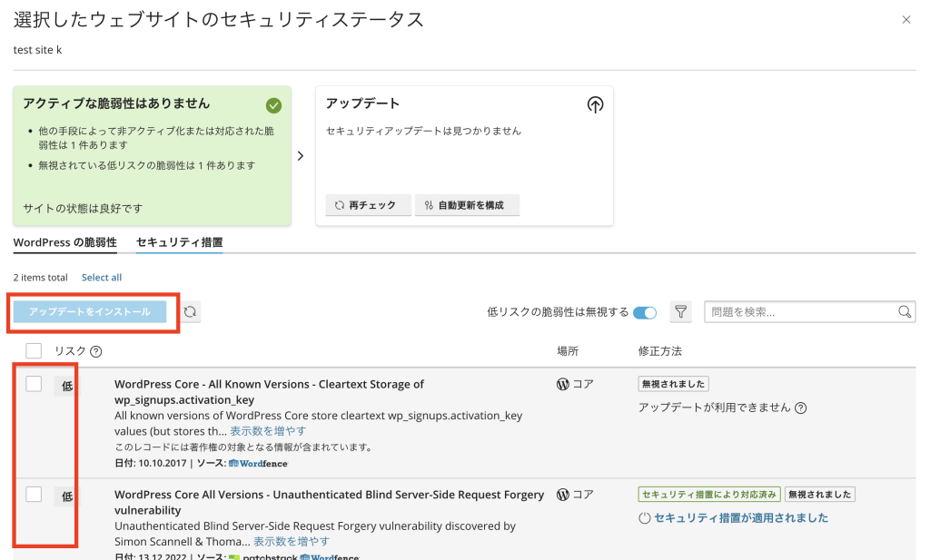Switch to the WordPress の脆弱性 tab
Screen dimensions: 930x560
pos(65,242)
